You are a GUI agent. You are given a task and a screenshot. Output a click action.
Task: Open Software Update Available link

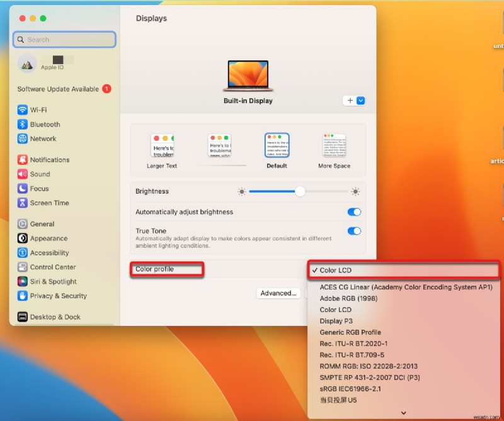[58, 89]
